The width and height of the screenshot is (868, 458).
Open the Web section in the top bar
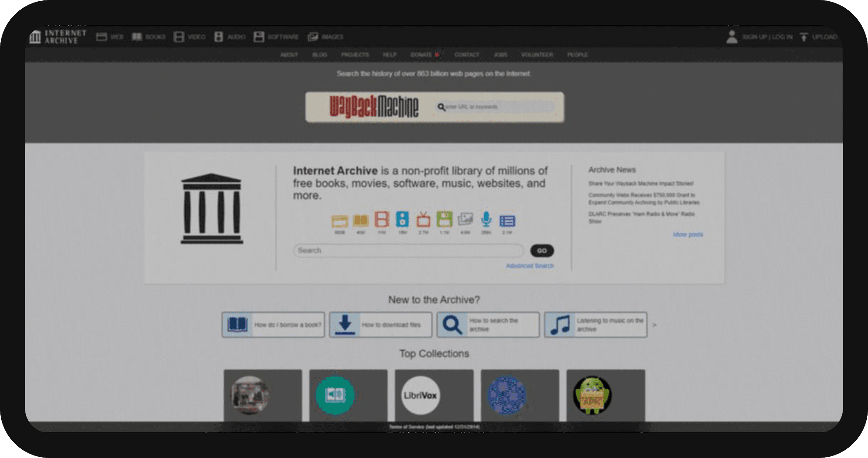point(110,37)
